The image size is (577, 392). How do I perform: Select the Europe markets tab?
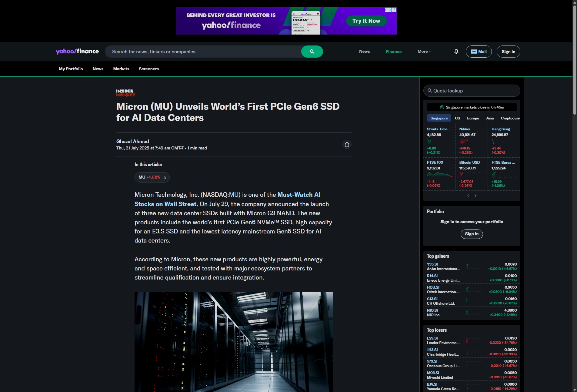click(473, 118)
